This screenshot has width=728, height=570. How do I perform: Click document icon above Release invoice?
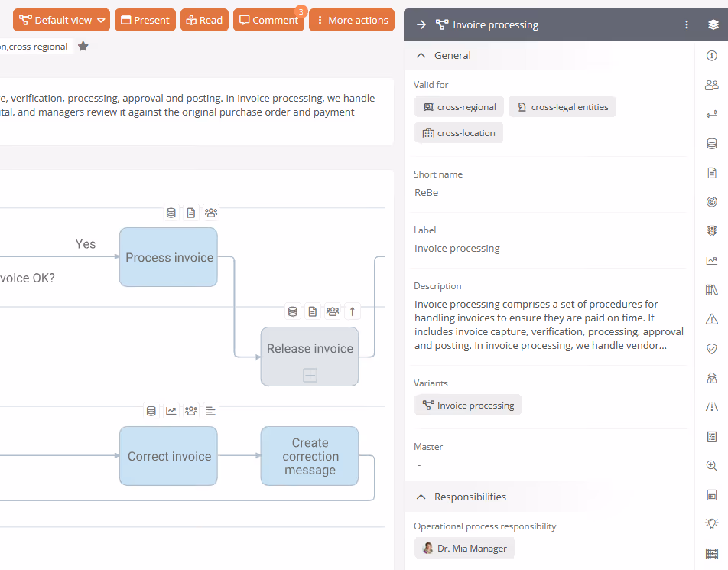pos(313,311)
